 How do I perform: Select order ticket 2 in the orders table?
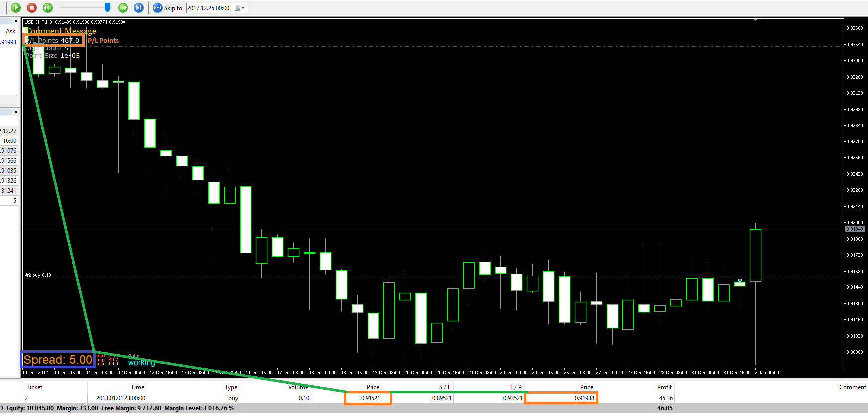tap(26, 398)
